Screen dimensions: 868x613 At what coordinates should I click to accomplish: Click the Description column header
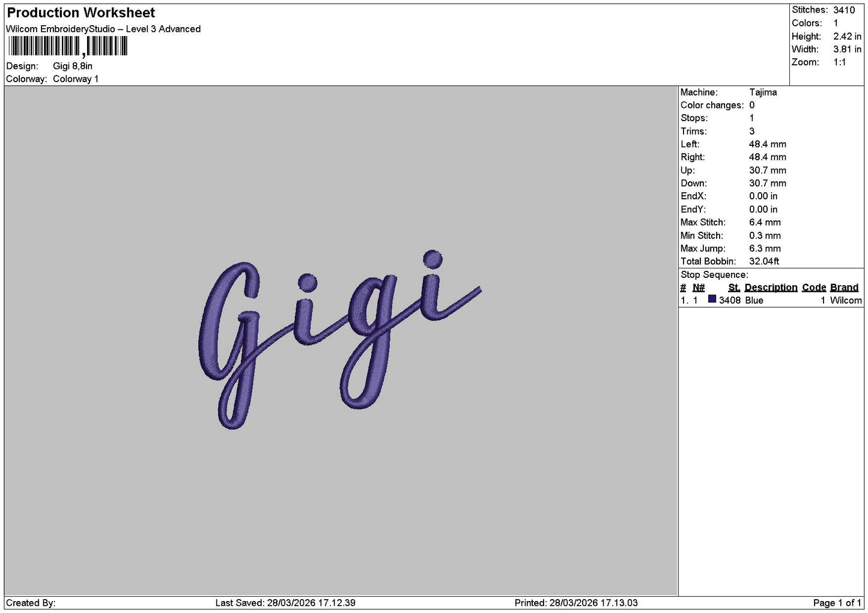[x=771, y=288]
